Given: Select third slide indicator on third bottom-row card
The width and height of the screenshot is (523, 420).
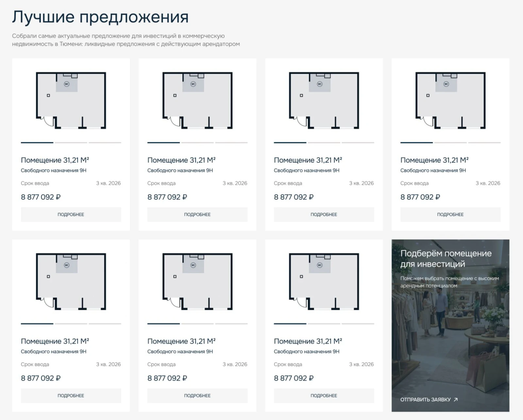Looking at the screenshot, I should 358,324.
